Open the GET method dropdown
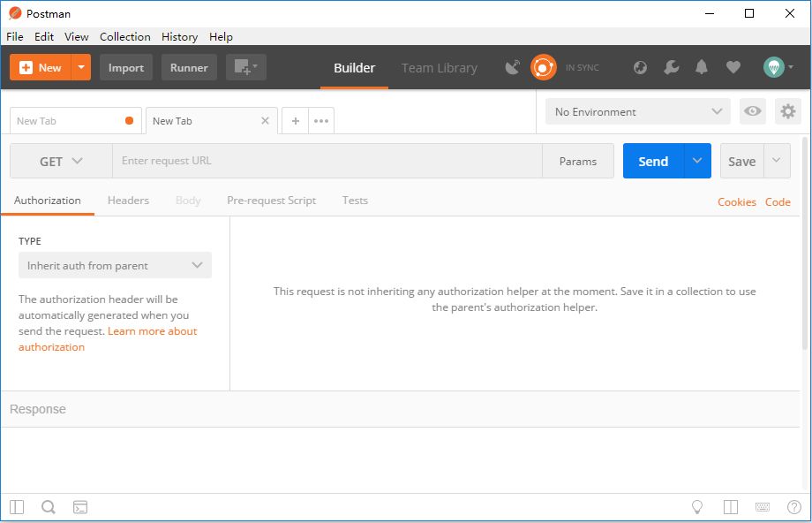This screenshot has height=523, width=812. pos(61,161)
